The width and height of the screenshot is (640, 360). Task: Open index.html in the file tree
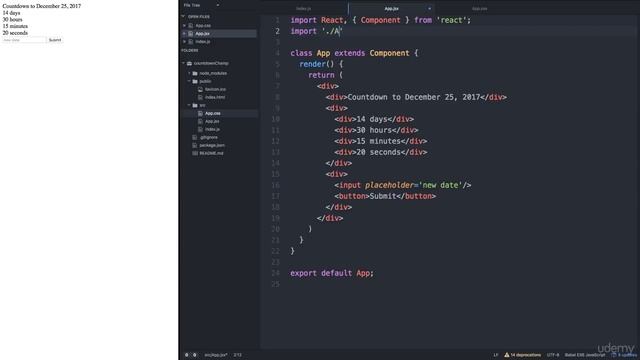coord(215,97)
